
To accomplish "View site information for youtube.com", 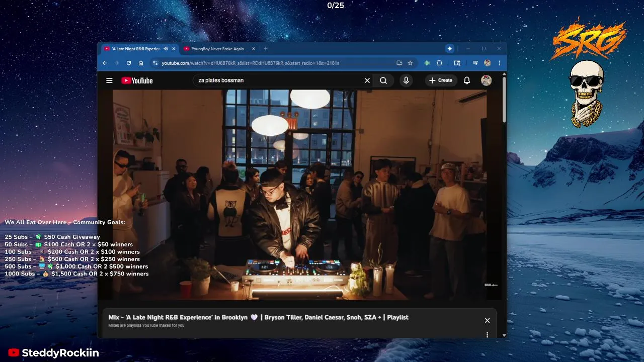I will [x=155, y=63].
